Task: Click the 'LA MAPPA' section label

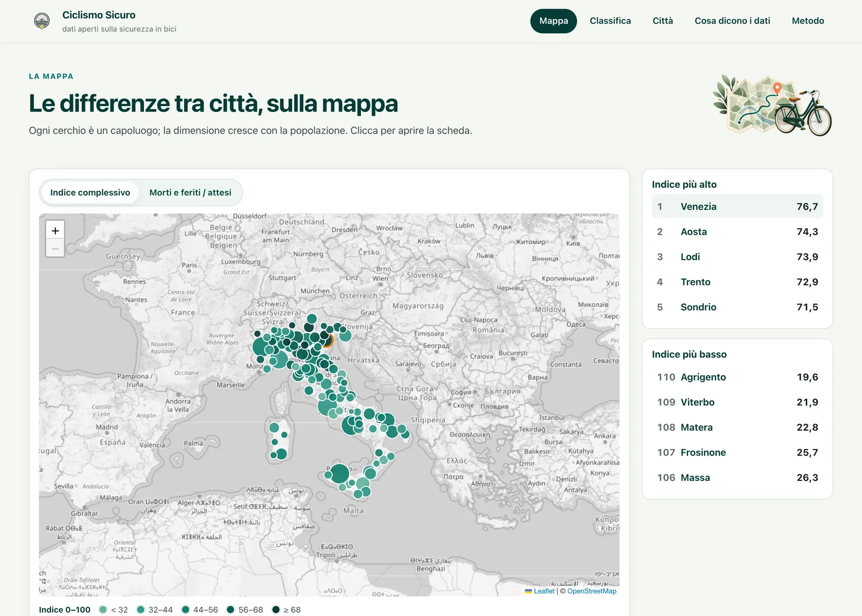Action: tap(51, 76)
